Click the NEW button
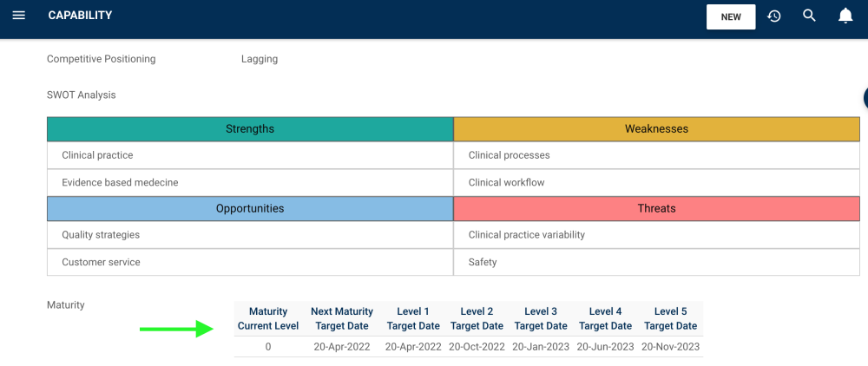Screen dimensions: 868x366 click(731, 16)
